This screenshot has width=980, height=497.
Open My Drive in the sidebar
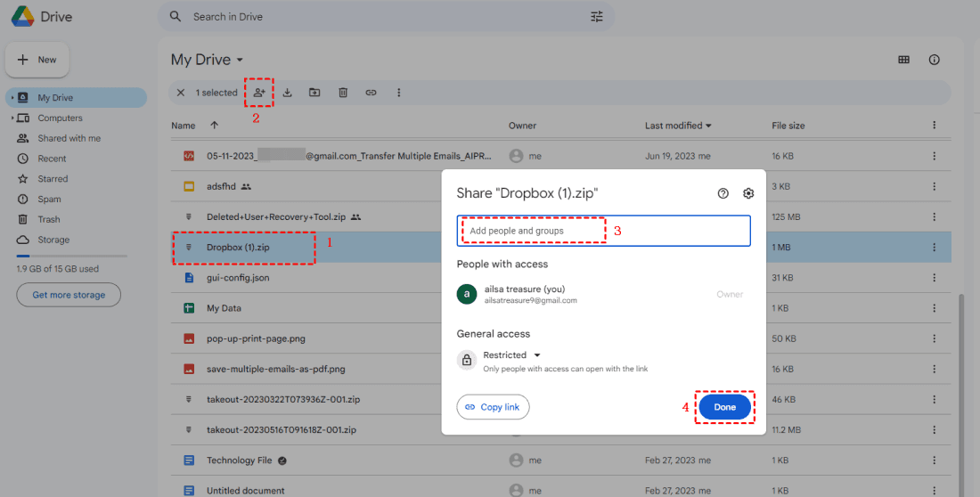[x=77, y=97]
